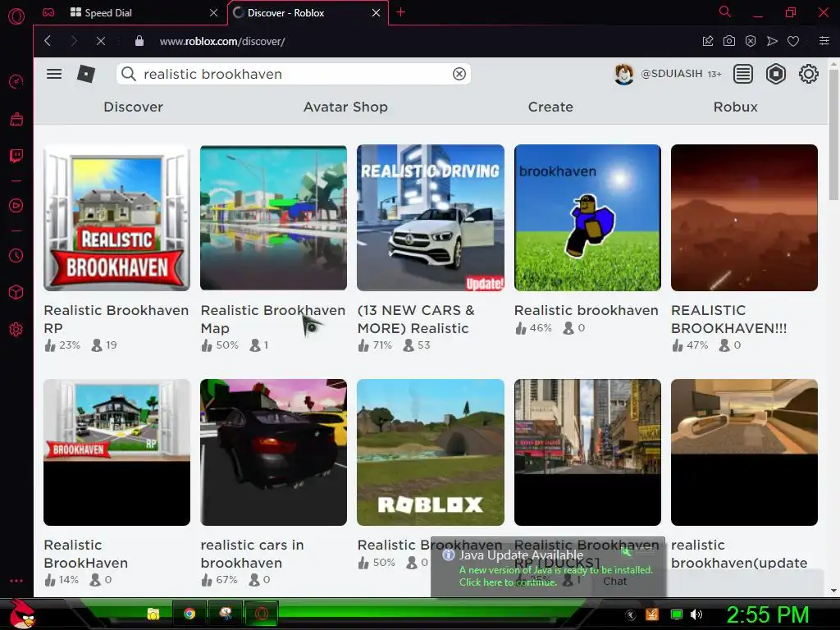Screen dimensions: 840x630
Task: Open the Avatar Shop page
Action: pos(345,107)
